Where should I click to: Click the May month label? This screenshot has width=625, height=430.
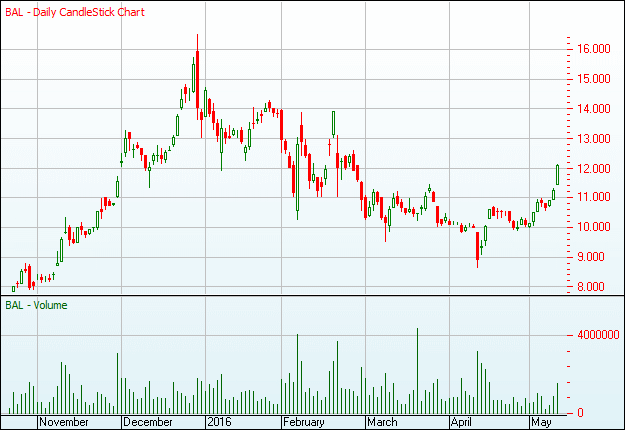(541, 422)
